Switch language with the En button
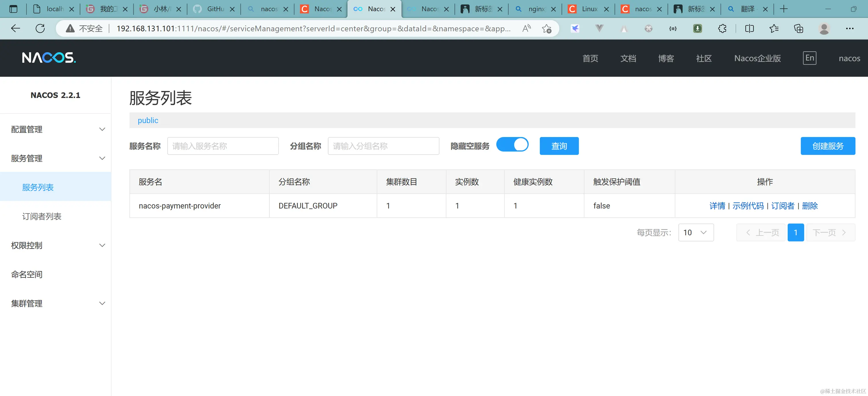 [x=809, y=58]
